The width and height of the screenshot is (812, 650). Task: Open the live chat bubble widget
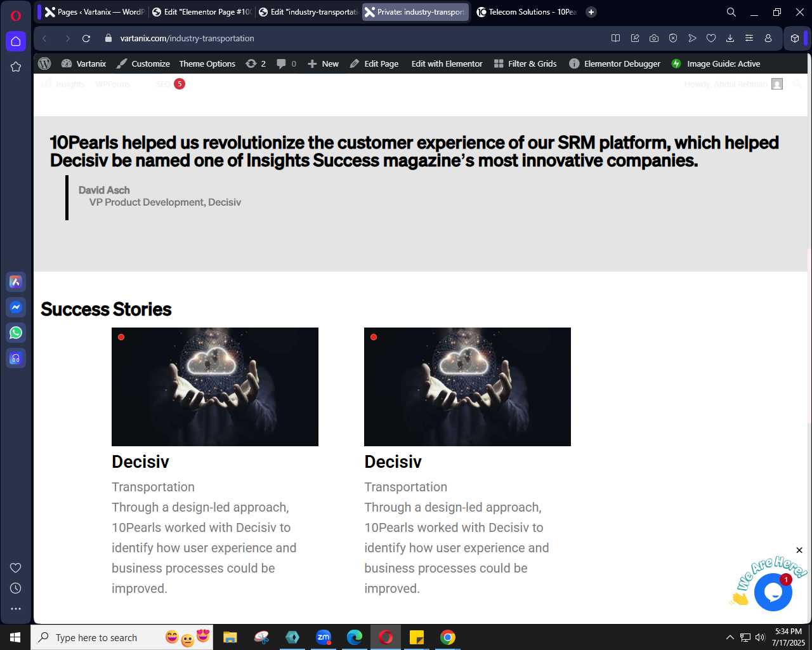coord(773,592)
